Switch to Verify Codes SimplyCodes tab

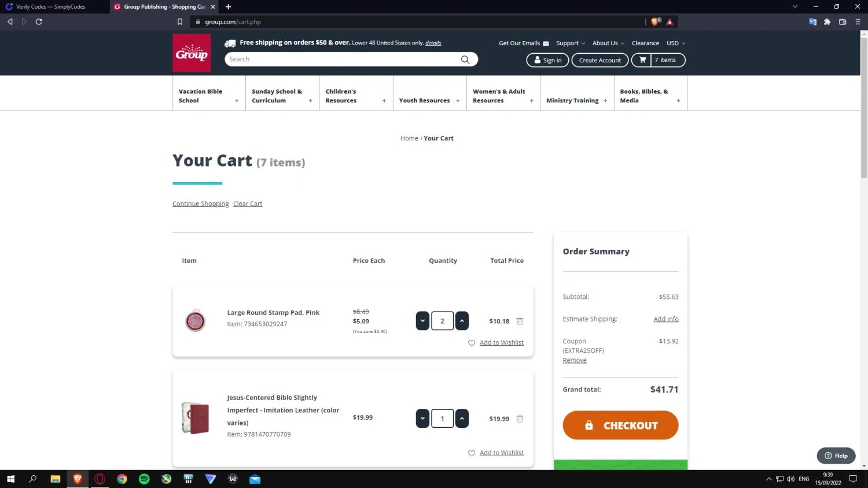pyautogui.click(x=55, y=7)
